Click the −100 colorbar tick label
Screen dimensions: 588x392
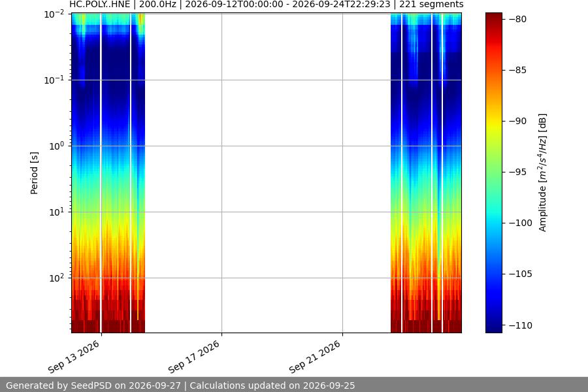pos(521,223)
